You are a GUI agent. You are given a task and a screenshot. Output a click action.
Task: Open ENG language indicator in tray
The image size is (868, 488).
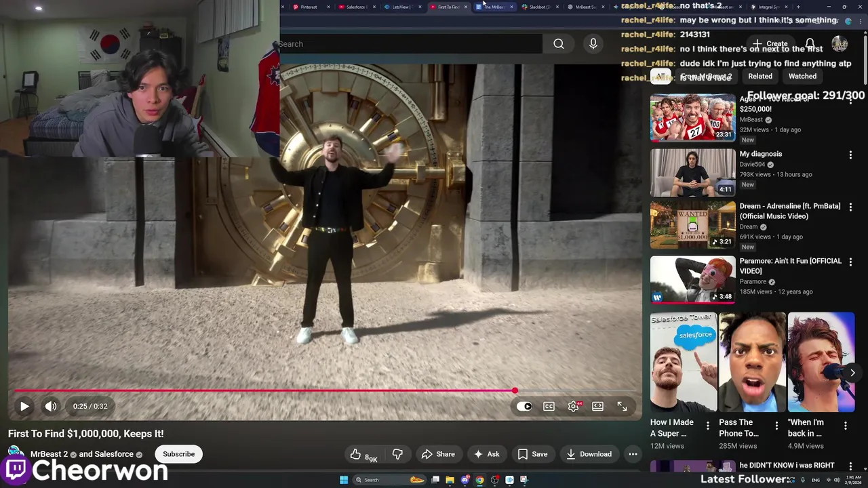click(x=816, y=480)
